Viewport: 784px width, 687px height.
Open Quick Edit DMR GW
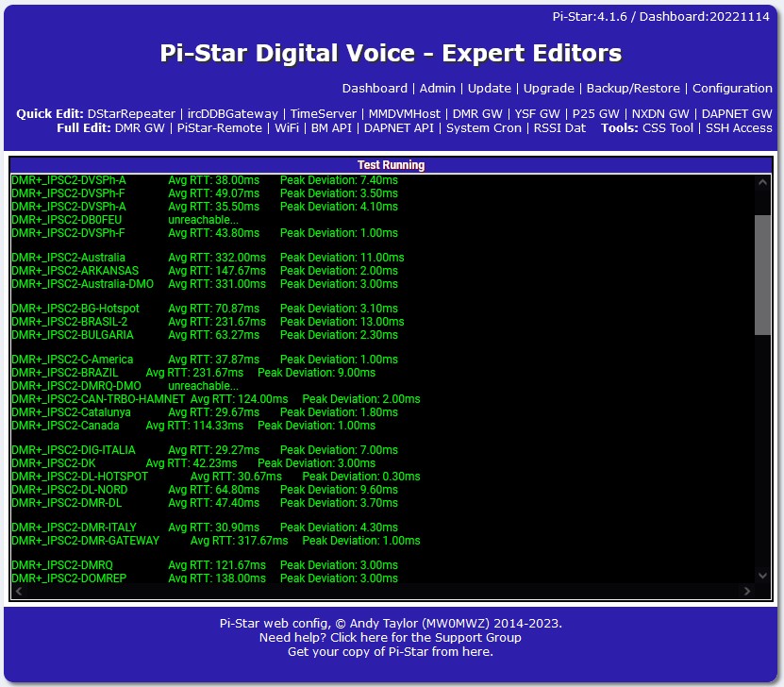click(477, 114)
